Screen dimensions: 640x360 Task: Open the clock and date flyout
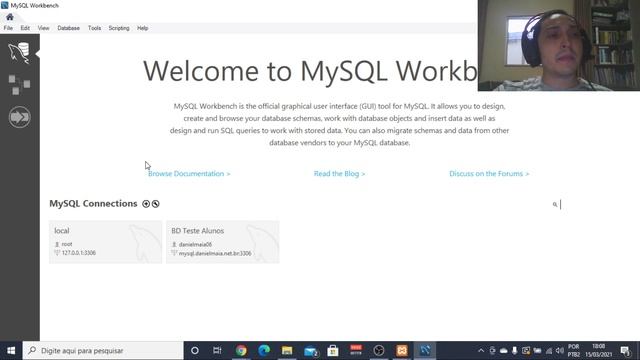pyautogui.click(x=598, y=351)
